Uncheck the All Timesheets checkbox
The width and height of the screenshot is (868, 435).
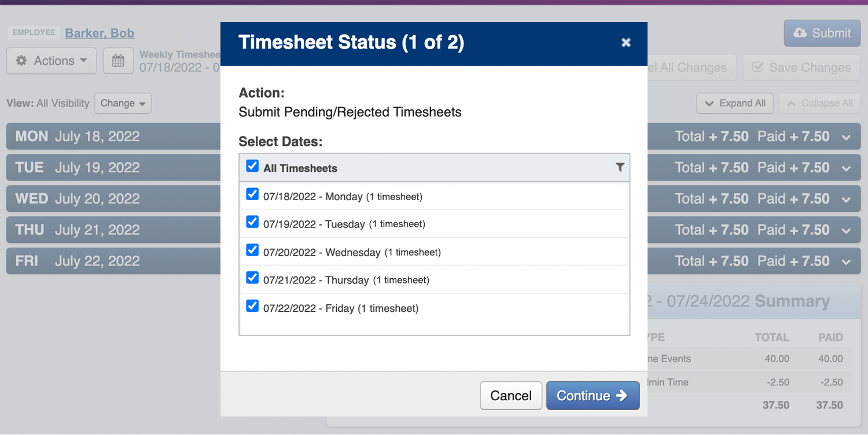tap(252, 167)
